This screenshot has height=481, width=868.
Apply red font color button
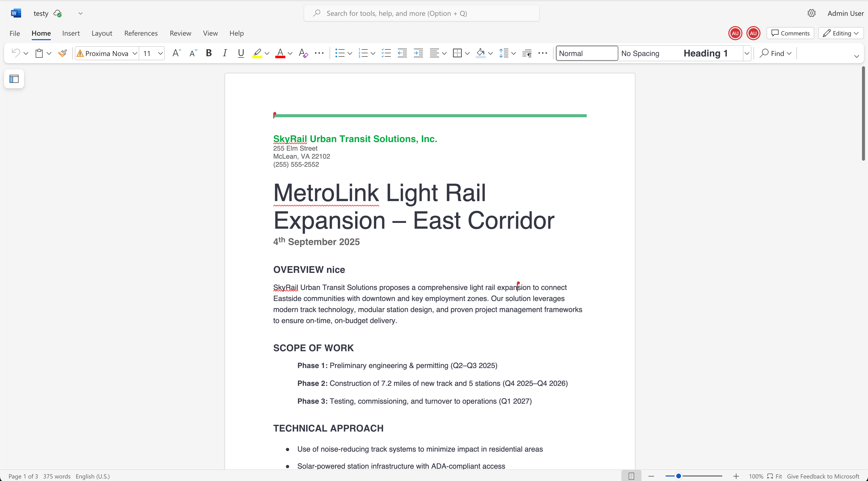tap(280, 53)
